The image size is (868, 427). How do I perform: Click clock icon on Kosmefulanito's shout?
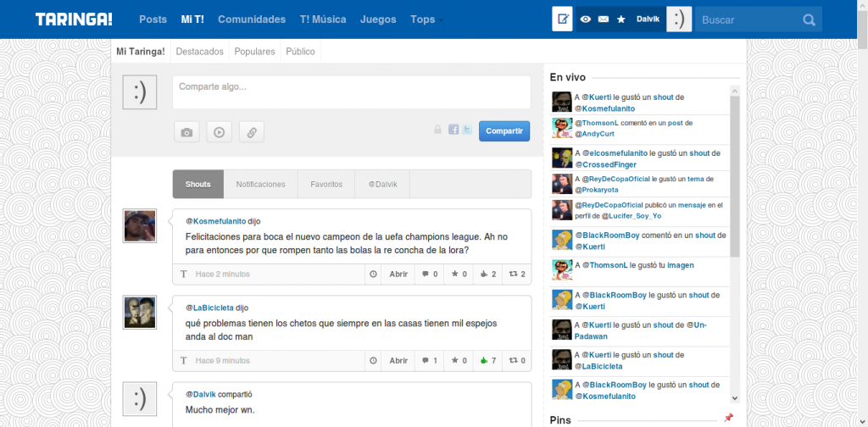point(373,274)
